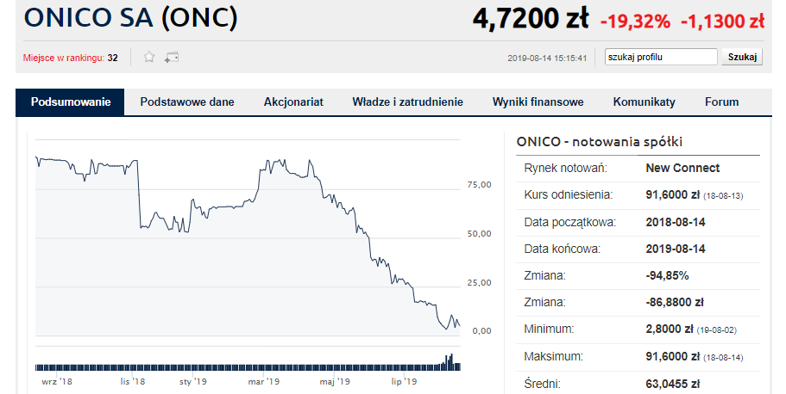
Task: Click the lis '18 axis label
Action: click(133, 382)
